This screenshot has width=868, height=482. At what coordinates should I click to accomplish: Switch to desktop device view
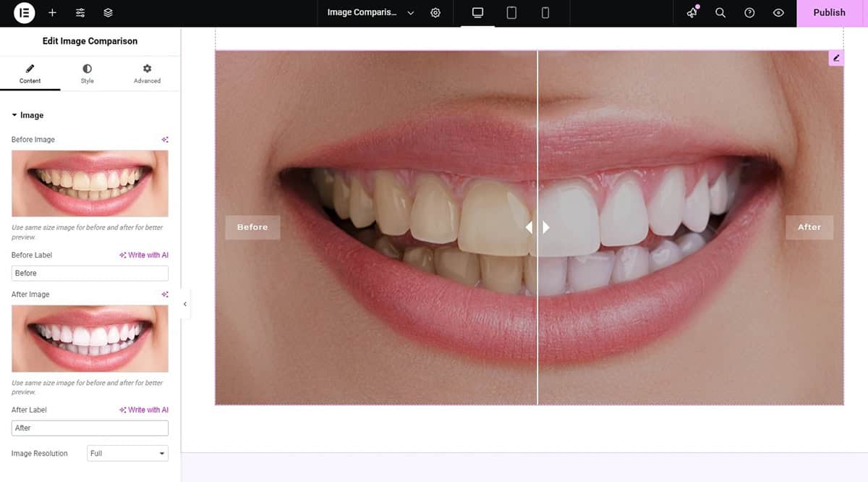point(477,13)
